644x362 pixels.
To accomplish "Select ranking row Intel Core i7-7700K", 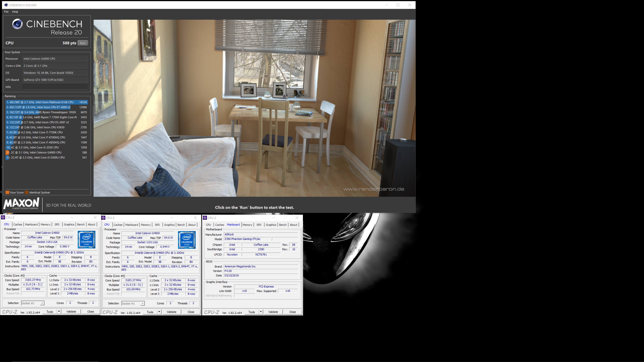I will point(46,132).
